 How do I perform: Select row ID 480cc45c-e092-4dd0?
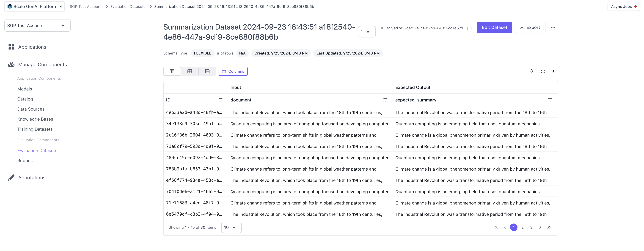pos(194,158)
